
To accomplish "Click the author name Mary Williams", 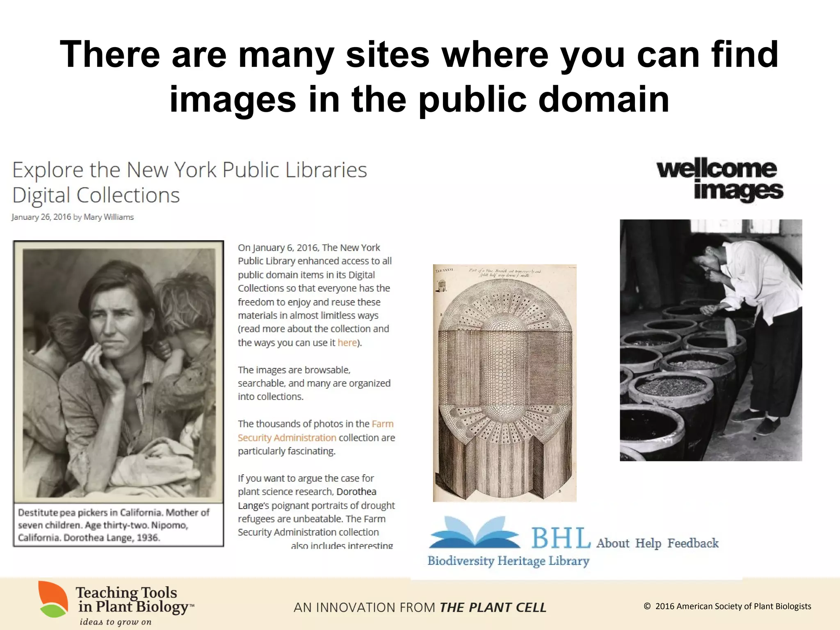I will tap(109, 217).
